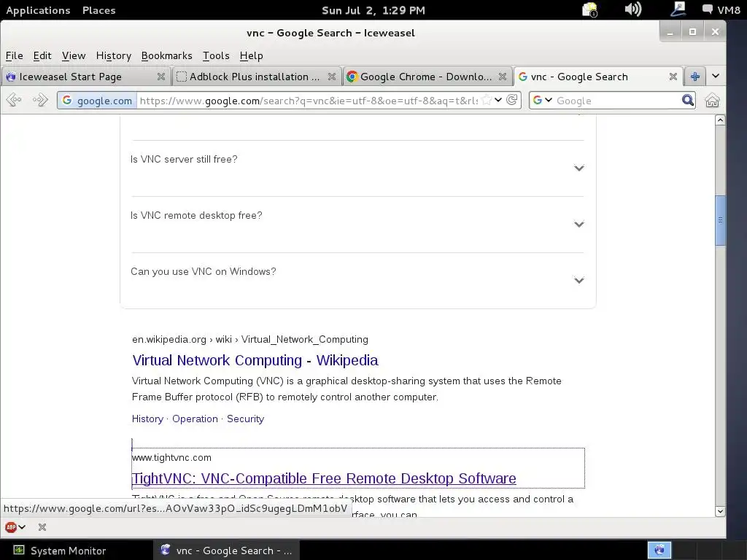Image resolution: width=747 pixels, height=560 pixels.
Task: Click the clock showing Sun Jul 2
Action: tap(373, 10)
